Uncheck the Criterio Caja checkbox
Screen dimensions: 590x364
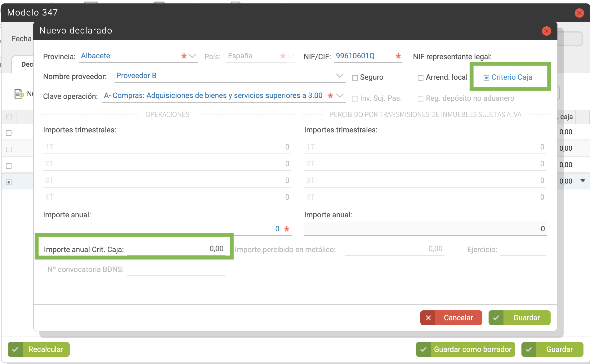coord(486,78)
